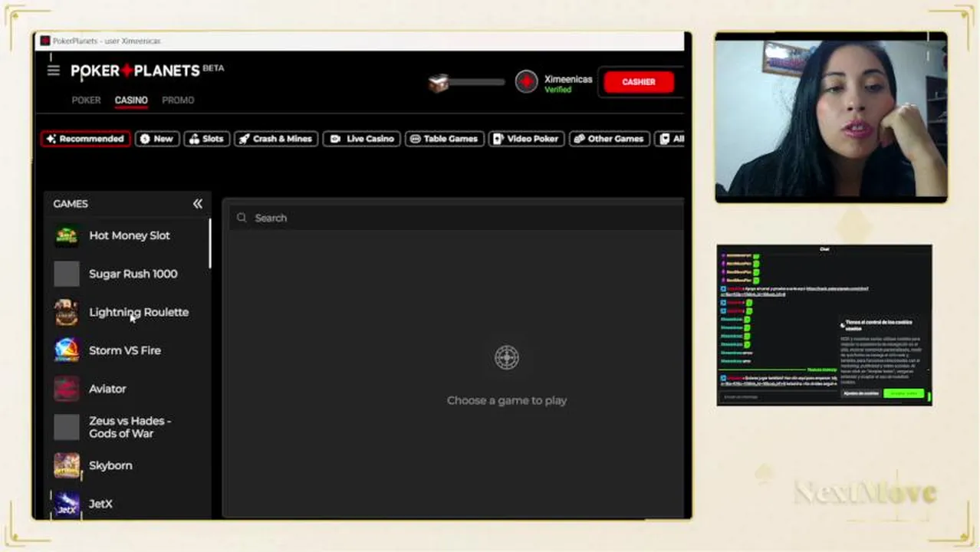Click the search magnifier icon
The image size is (980, 552).
(x=242, y=218)
